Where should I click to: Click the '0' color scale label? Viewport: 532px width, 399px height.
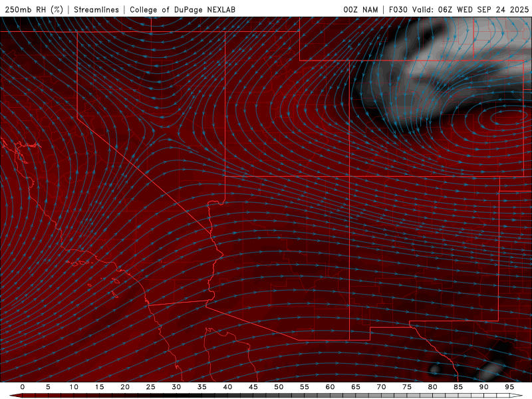[23, 387]
